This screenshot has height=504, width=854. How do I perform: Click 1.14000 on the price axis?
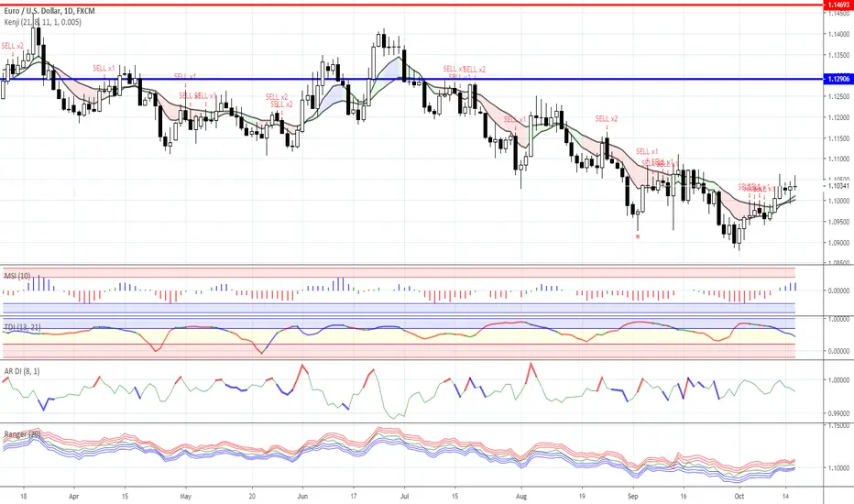pos(838,34)
